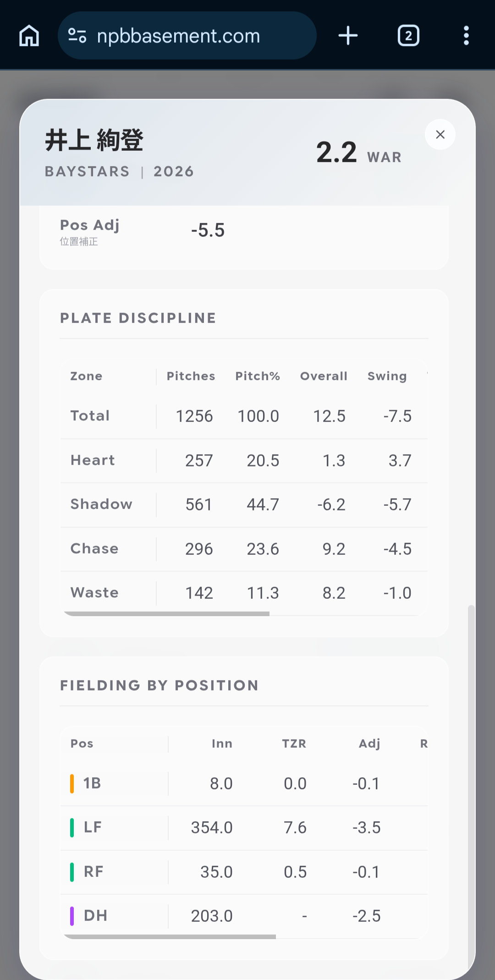Click the TZR column header
This screenshot has width=495, height=980.
coord(294,744)
